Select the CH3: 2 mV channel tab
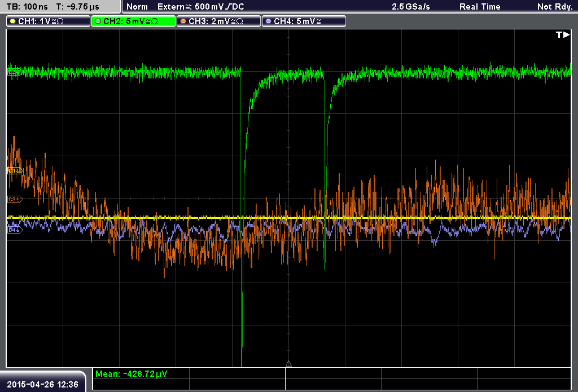 coord(218,21)
